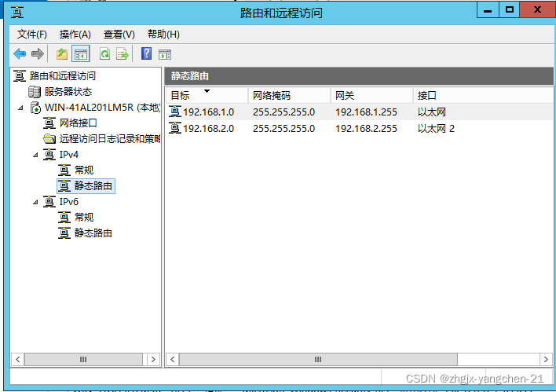Select WIN-41AL201LM5R (本地) server node

point(103,108)
